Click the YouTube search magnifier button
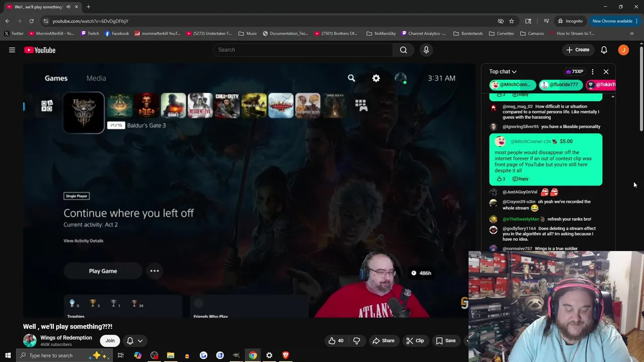Viewport: 644px width, 362px height. click(404, 50)
